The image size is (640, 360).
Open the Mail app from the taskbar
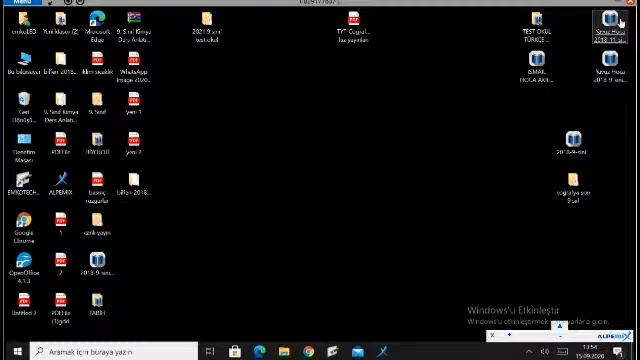(x=358, y=351)
